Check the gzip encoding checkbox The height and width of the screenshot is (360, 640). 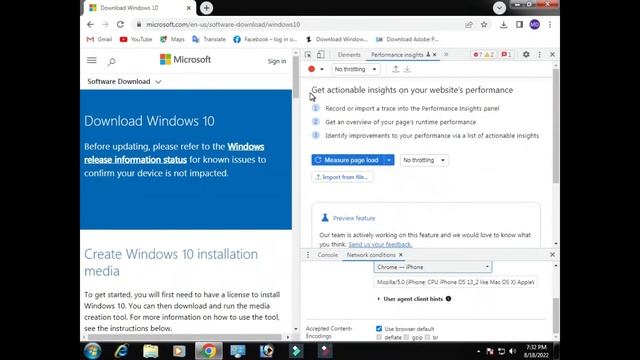(x=406, y=337)
